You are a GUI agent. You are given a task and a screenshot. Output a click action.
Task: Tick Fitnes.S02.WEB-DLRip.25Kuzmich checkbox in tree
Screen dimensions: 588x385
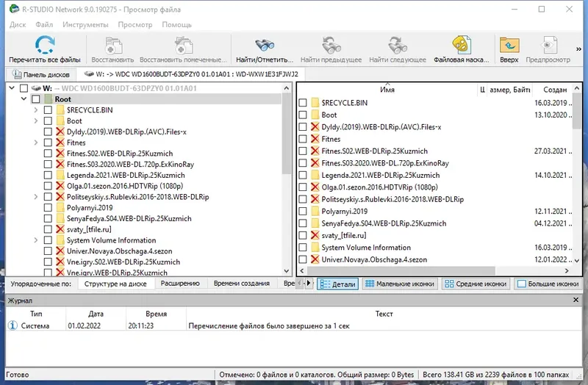coord(48,154)
